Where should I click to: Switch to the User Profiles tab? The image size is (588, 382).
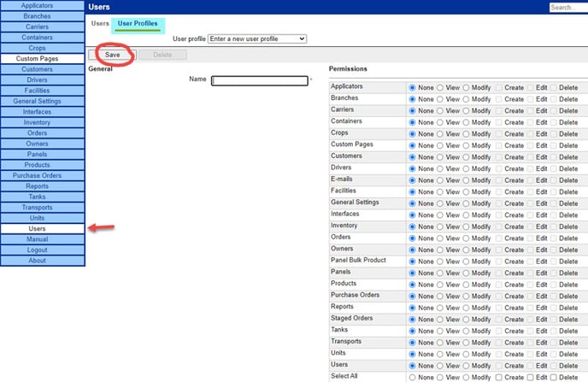coord(137,23)
